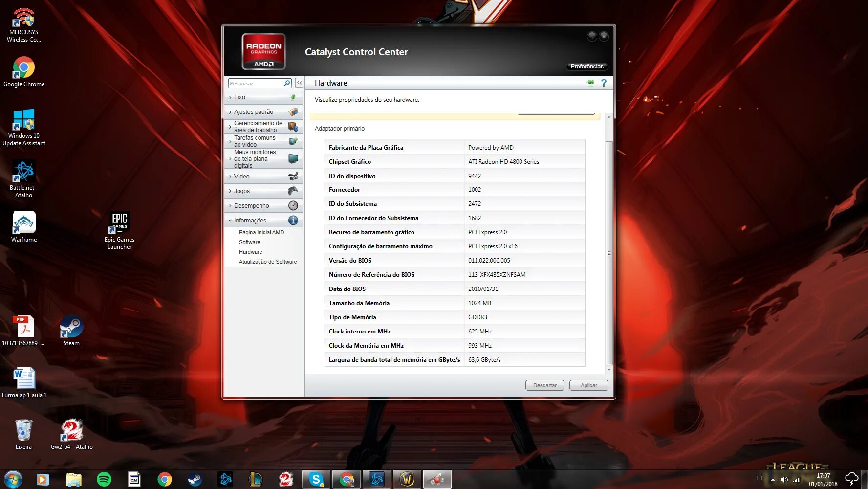Collapse the sidebar with double-arrow button
868x489 pixels.
click(x=299, y=83)
